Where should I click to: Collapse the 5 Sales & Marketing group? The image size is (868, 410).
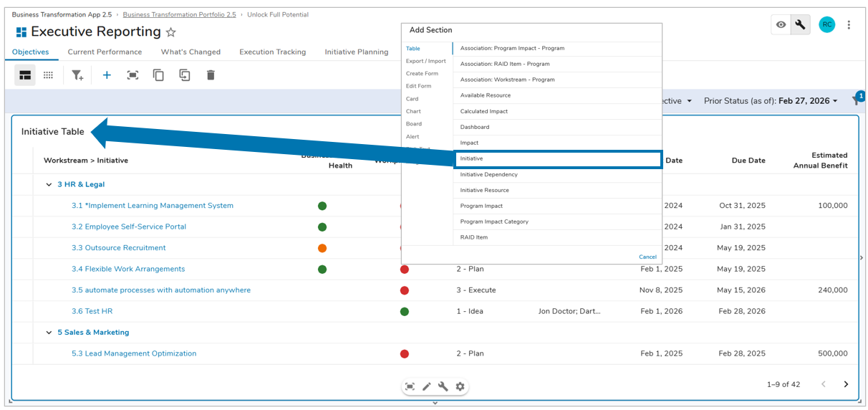point(49,333)
